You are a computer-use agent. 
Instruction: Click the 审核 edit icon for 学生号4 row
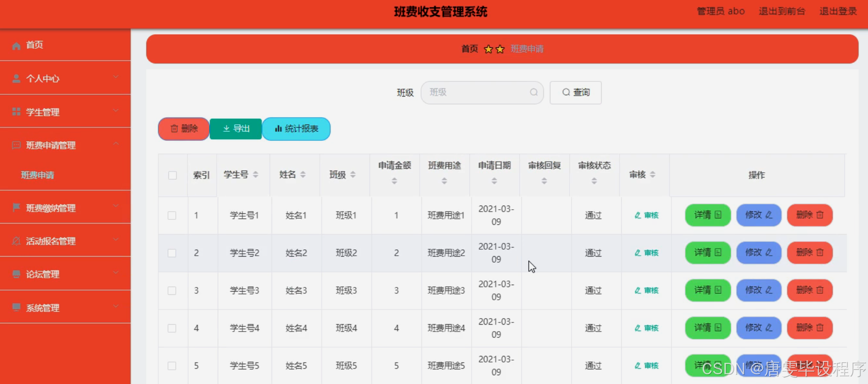638,328
